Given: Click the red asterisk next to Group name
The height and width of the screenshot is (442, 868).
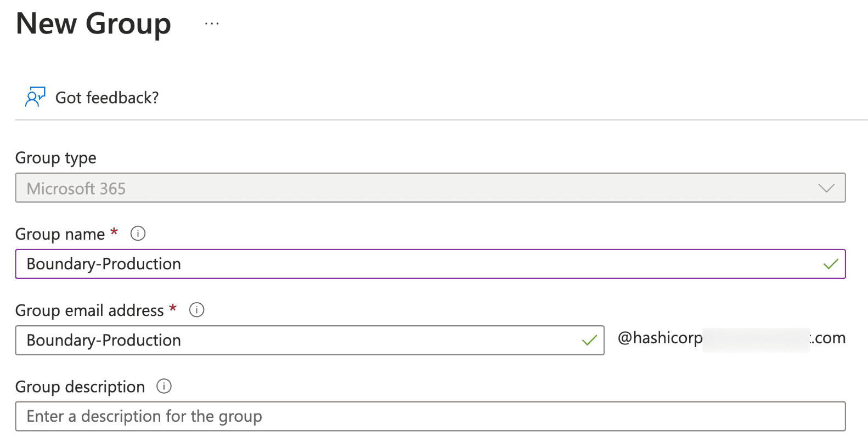Looking at the screenshot, I should pyautogui.click(x=114, y=231).
